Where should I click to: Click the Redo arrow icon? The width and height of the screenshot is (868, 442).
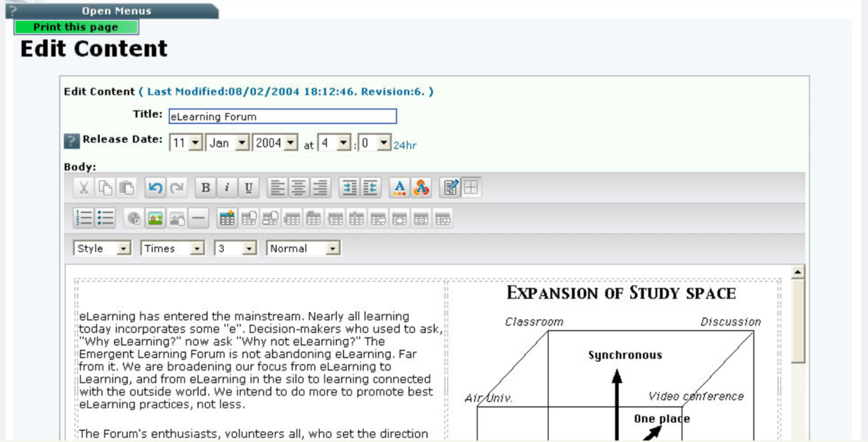coord(176,188)
